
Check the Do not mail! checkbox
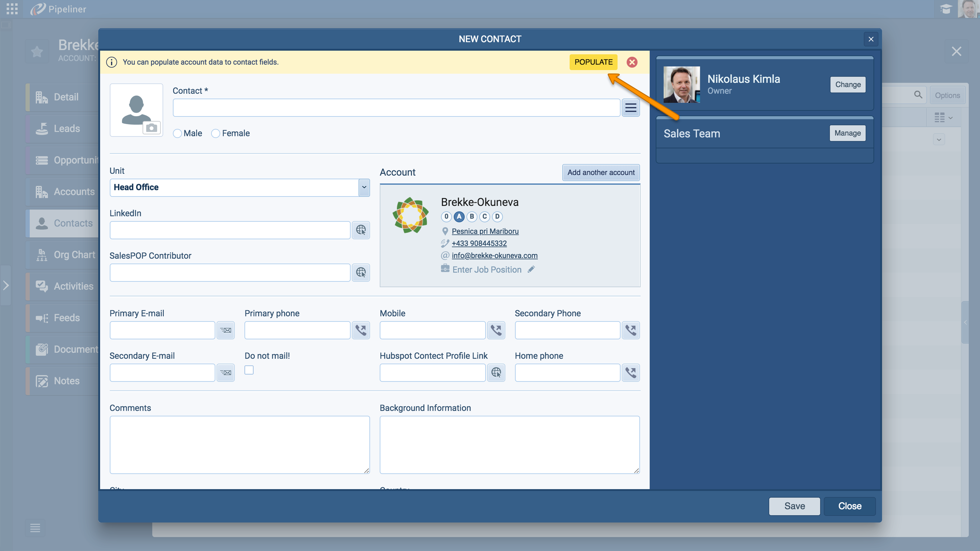coord(249,370)
